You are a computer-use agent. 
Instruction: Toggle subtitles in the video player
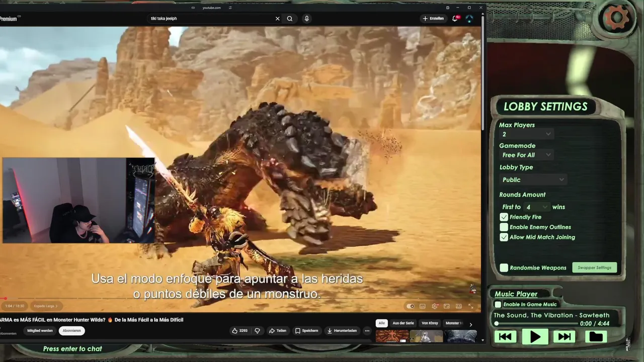422,306
